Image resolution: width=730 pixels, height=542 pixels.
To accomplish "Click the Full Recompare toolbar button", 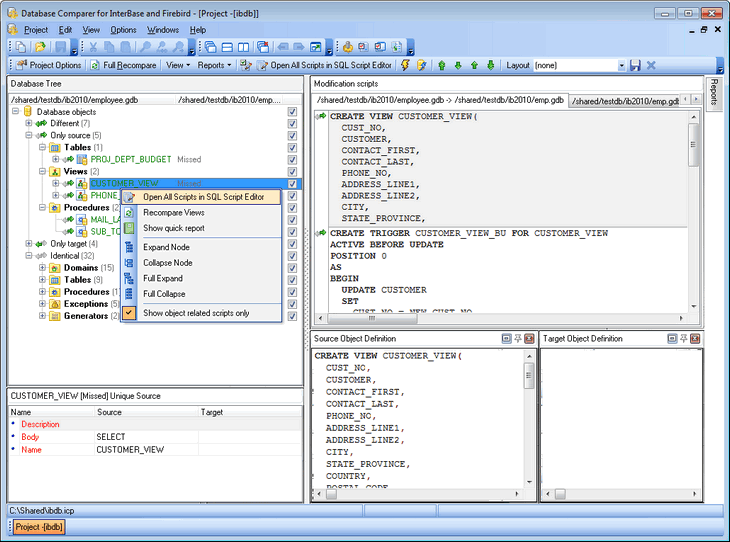I will (123, 65).
